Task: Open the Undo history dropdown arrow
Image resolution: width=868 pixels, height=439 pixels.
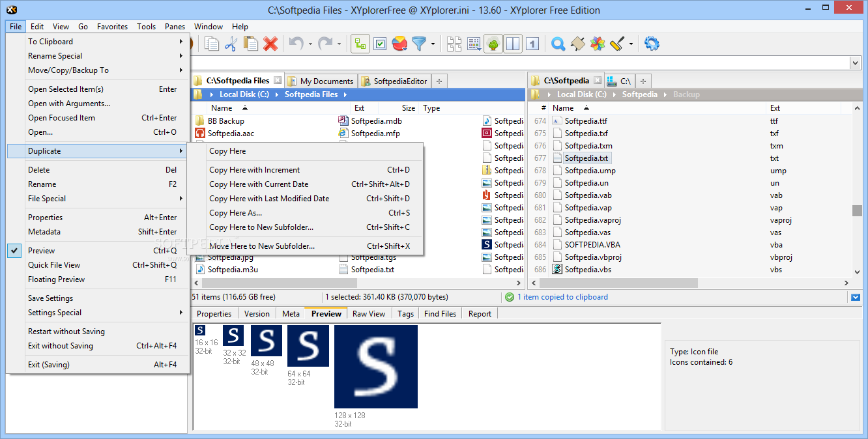Action: tap(310, 44)
